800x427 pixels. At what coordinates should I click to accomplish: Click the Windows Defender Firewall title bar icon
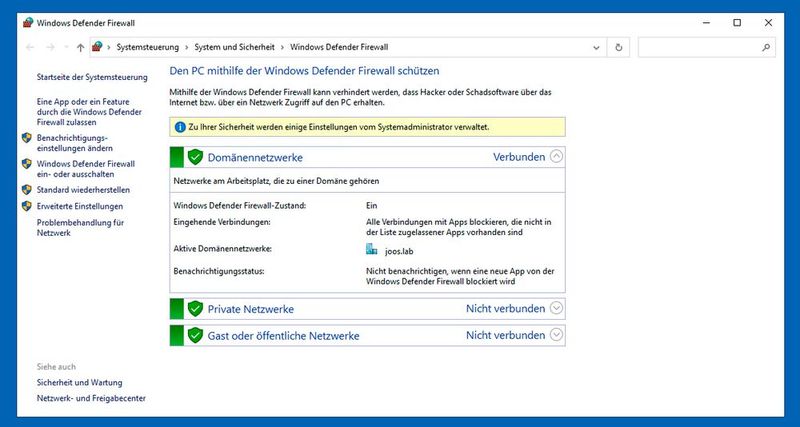[28, 23]
